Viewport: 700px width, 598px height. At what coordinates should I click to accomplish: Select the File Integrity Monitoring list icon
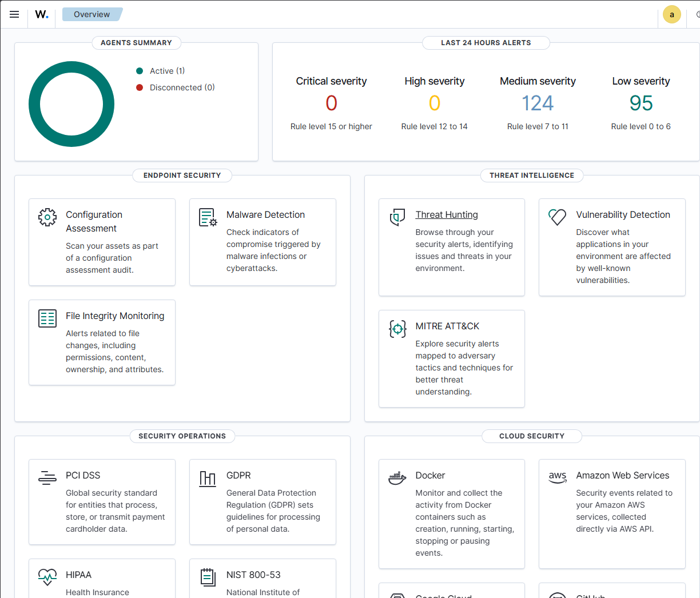(x=47, y=318)
